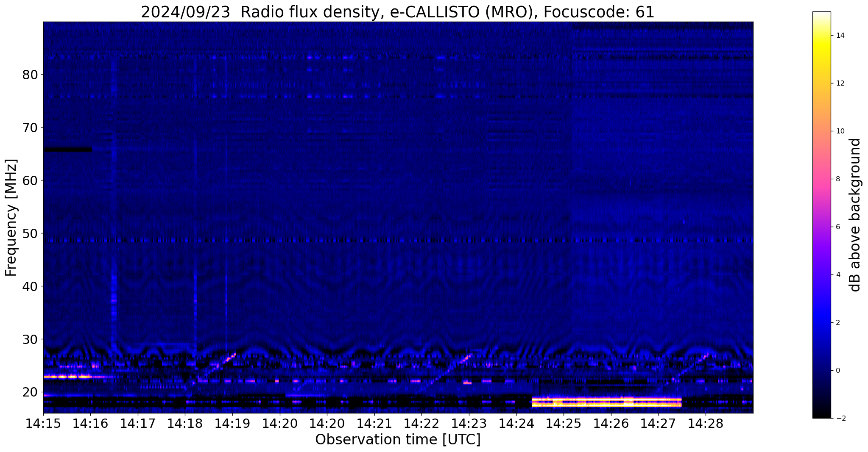868x452 pixels.
Task: Click the bright yellow burst band near 18 MHz
Action: (607, 402)
